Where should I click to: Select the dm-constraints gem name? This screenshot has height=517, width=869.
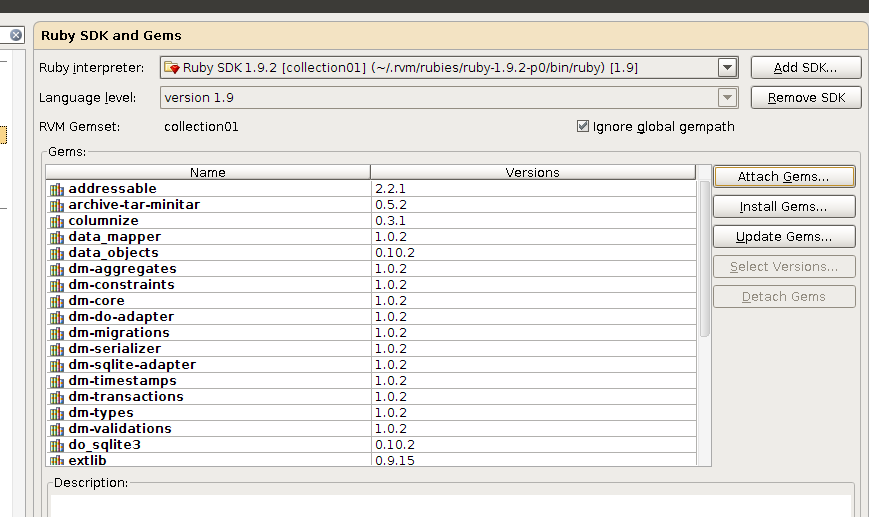[x=121, y=285]
